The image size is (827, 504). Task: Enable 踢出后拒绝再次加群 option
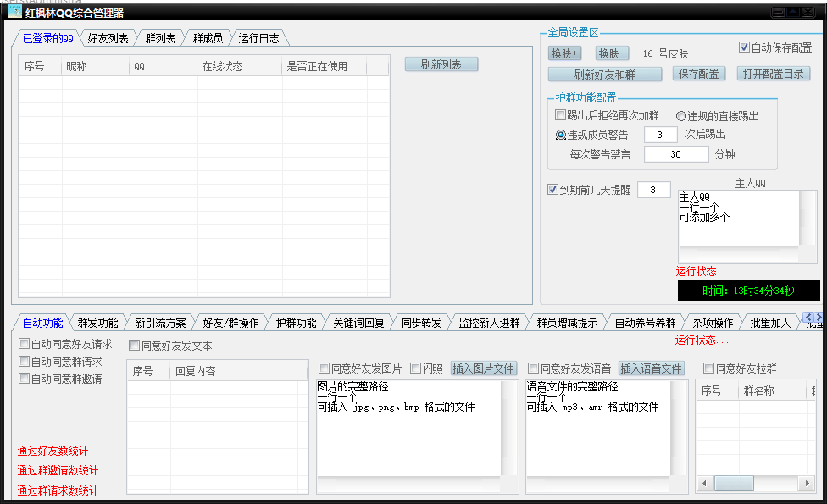(x=560, y=115)
